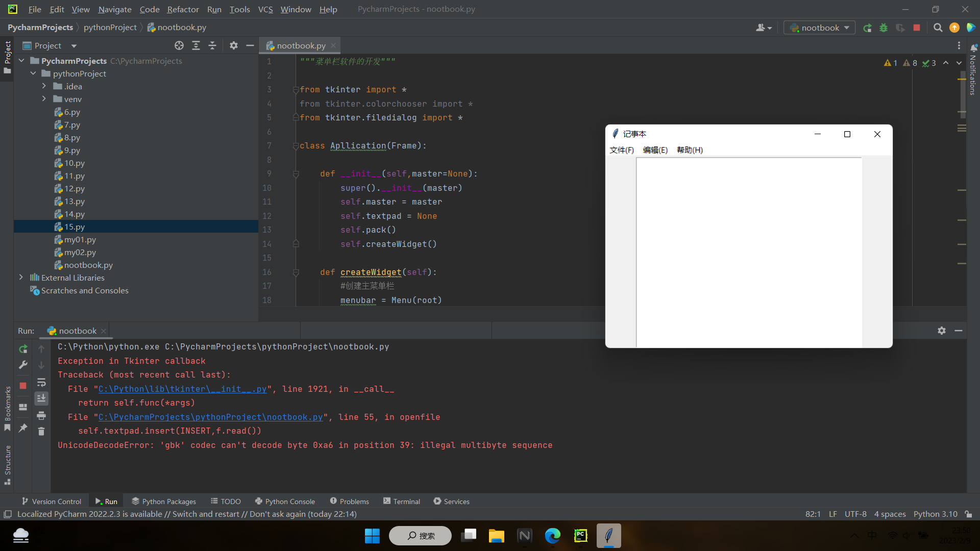Viewport: 980px width, 551px height.
Task: Open Python Console tool window
Action: click(x=285, y=502)
